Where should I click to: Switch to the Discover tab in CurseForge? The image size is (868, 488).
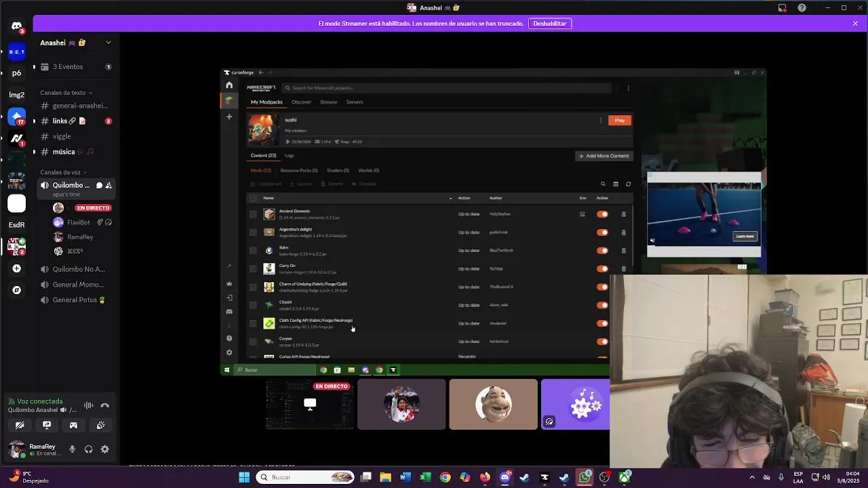tap(301, 102)
